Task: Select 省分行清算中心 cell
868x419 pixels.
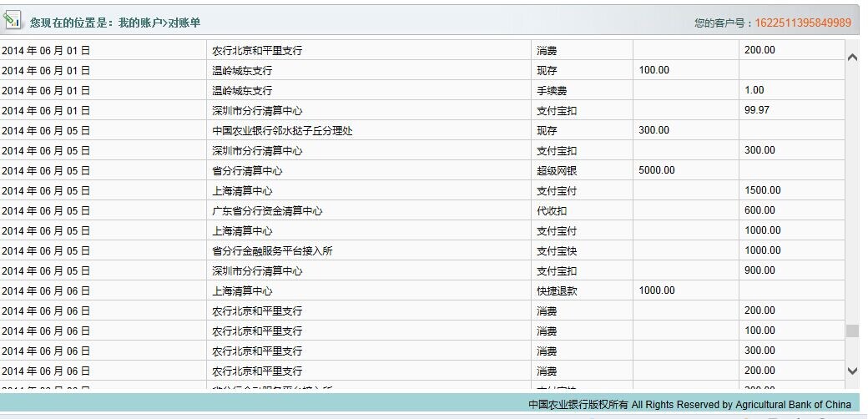Action: pos(247,170)
